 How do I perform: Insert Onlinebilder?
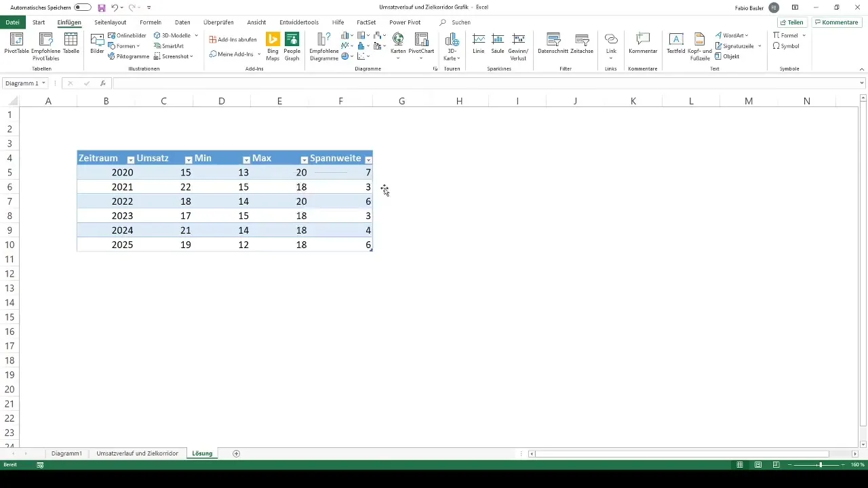pos(126,35)
